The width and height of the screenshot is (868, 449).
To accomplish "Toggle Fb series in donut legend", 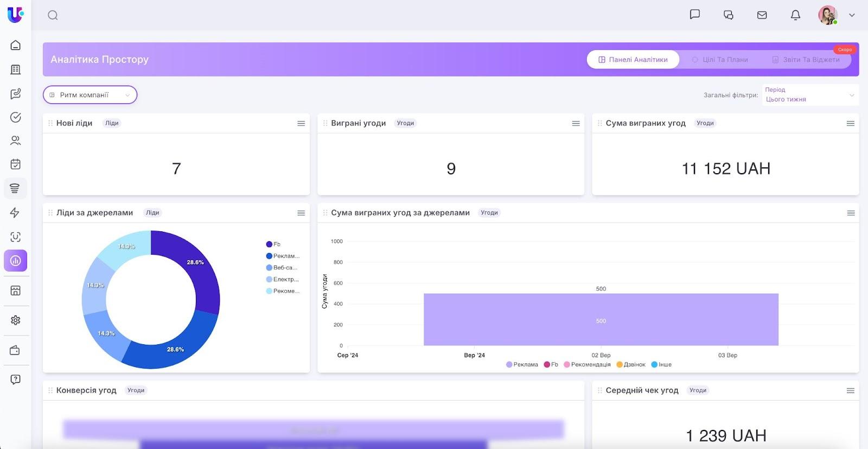I will point(273,244).
